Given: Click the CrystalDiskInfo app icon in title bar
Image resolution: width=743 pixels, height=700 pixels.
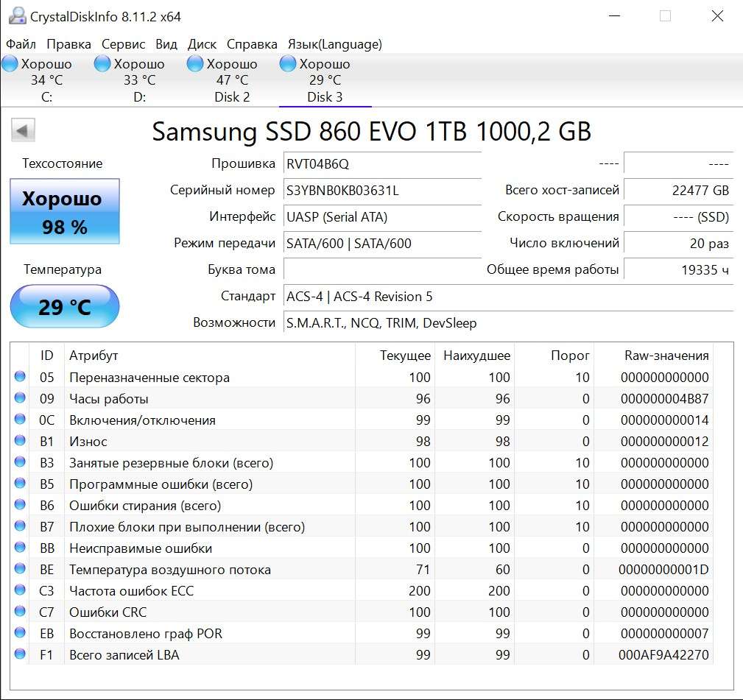Looking at the screenshot, I should [18, 15].
